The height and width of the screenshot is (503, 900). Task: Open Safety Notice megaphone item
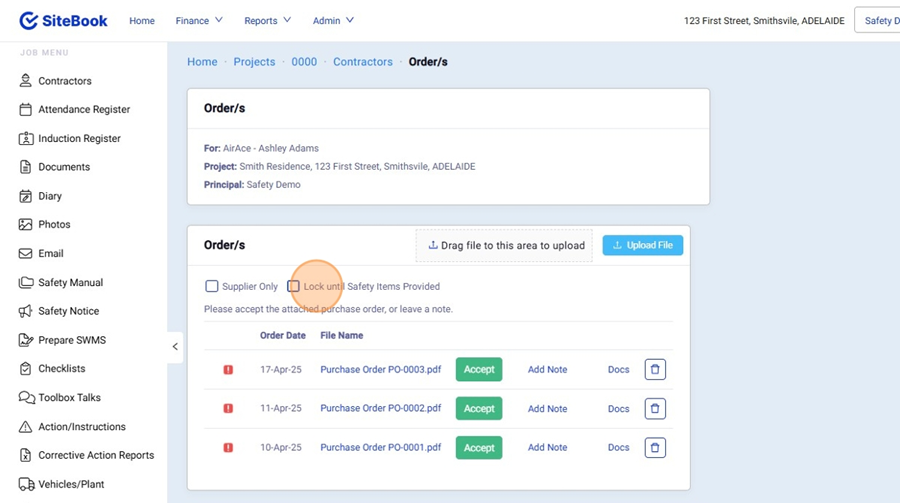[x=68, y=311]
